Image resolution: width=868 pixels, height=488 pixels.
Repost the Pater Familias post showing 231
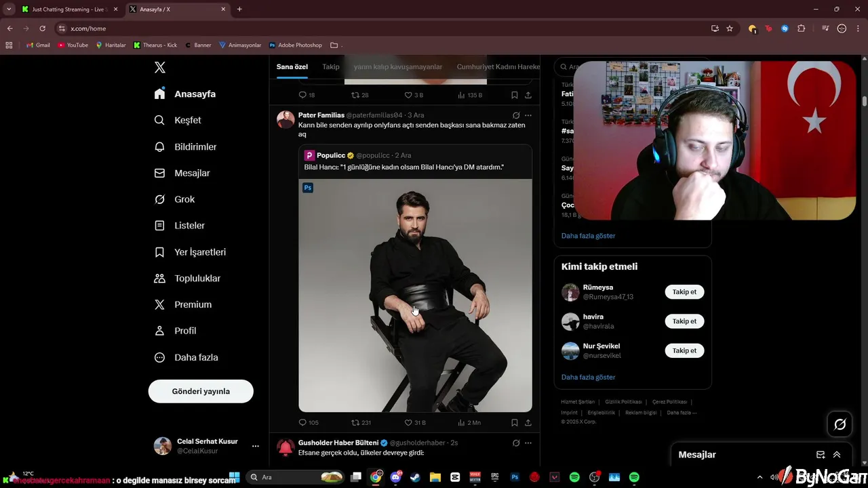tap(361, 422)
